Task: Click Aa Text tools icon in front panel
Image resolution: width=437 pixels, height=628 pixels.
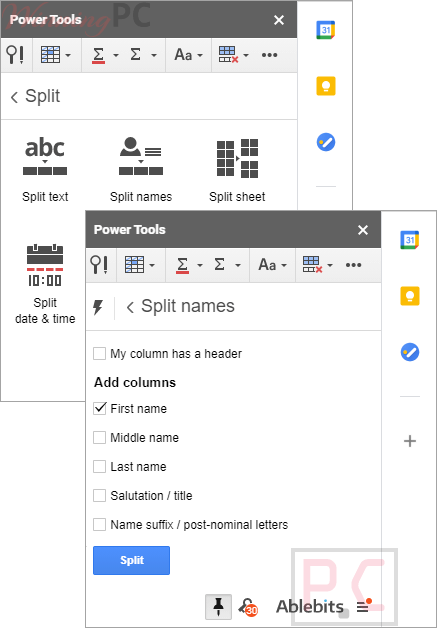Action: coord(267,264)
